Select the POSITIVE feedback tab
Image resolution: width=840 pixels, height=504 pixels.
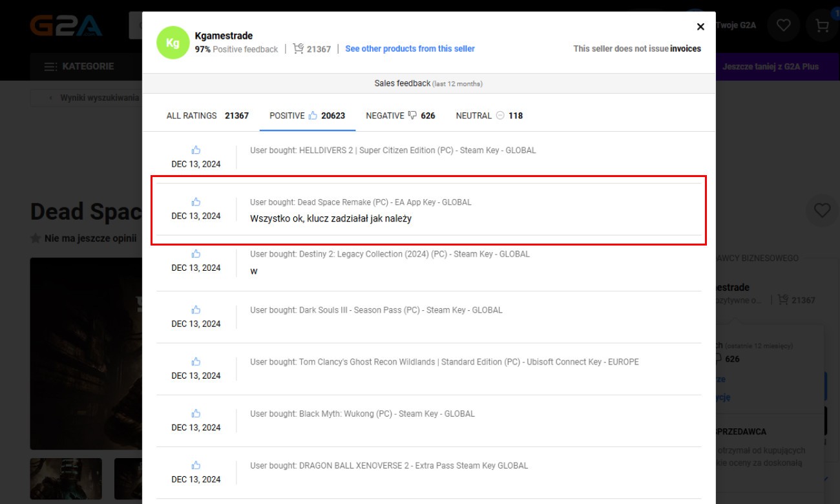pyautogui.click(x=307, y=116)
